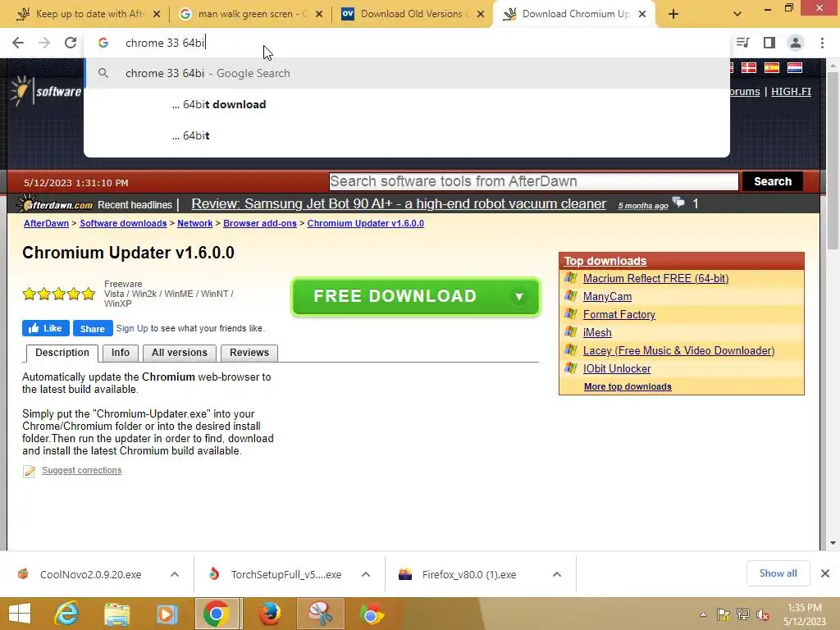Open Windows Start button
The width and height of the screenshot is (840, 630).
(20, 614)
